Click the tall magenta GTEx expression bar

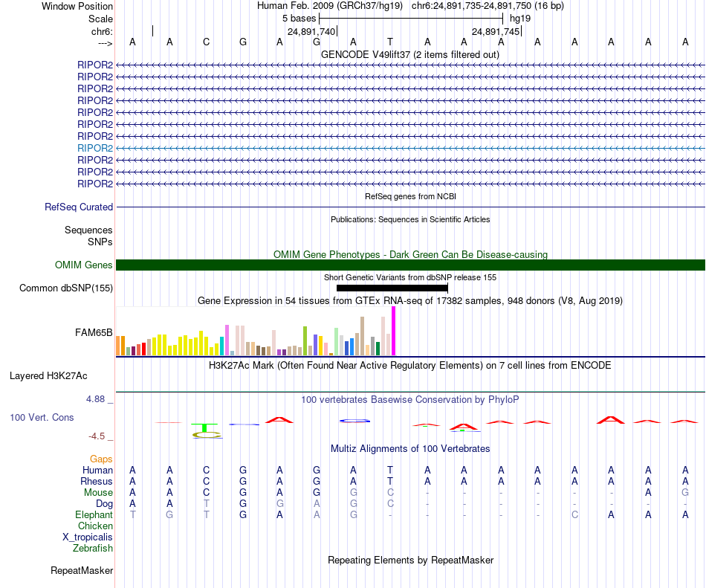(394, 331)
